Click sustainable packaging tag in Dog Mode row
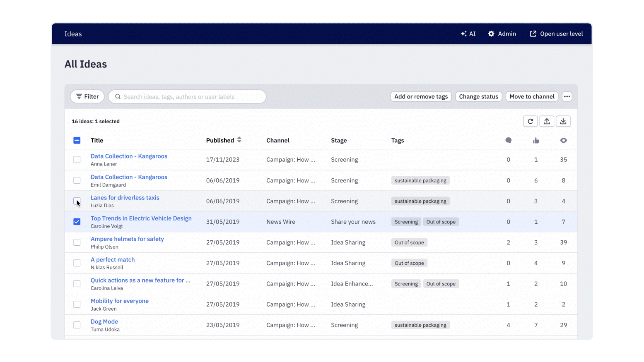This screenshot has width=644, height=362. pos(420,325)
